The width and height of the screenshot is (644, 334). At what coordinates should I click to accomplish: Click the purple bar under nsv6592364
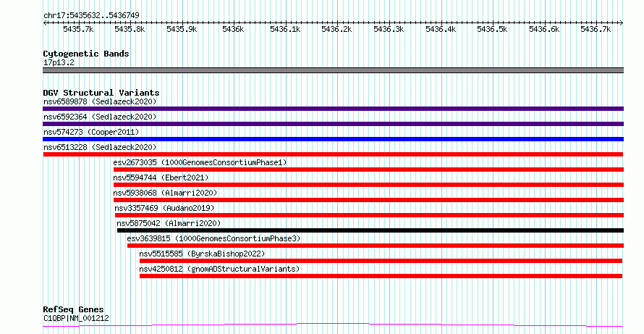click(x=333, y=124)
